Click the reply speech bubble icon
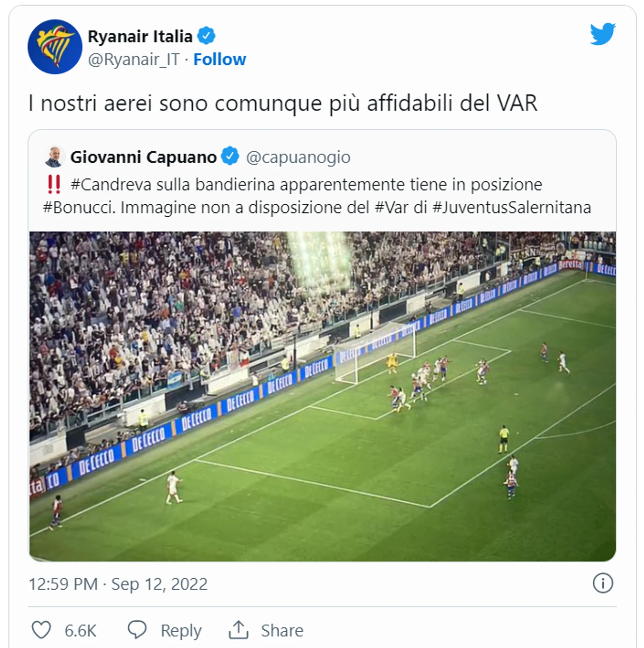Viewport: 644px width, 648px height. pos(137,629)
